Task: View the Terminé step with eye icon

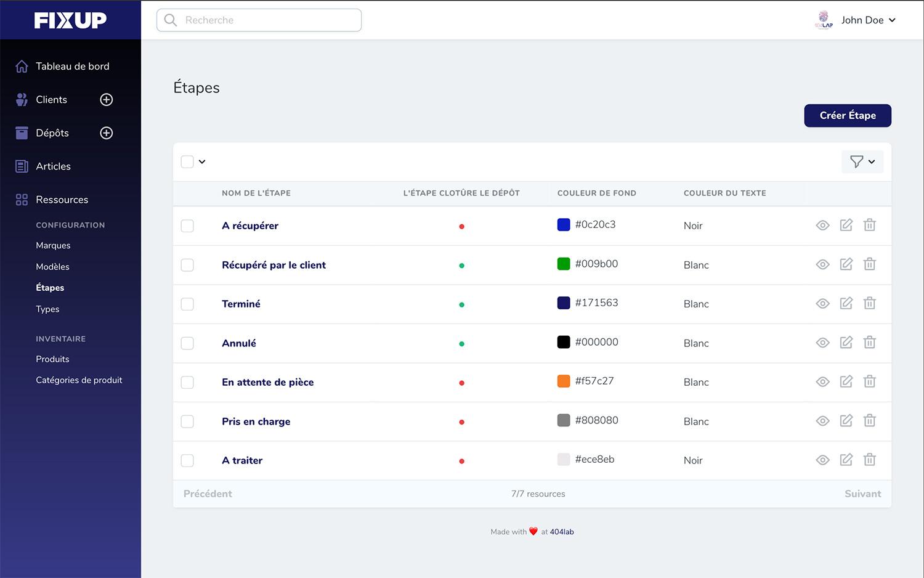Action: (x=823, y=304)
